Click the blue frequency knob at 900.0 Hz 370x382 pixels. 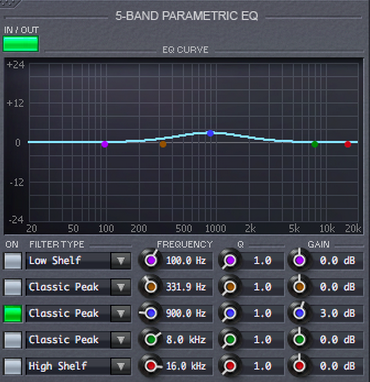pos(151,313)
